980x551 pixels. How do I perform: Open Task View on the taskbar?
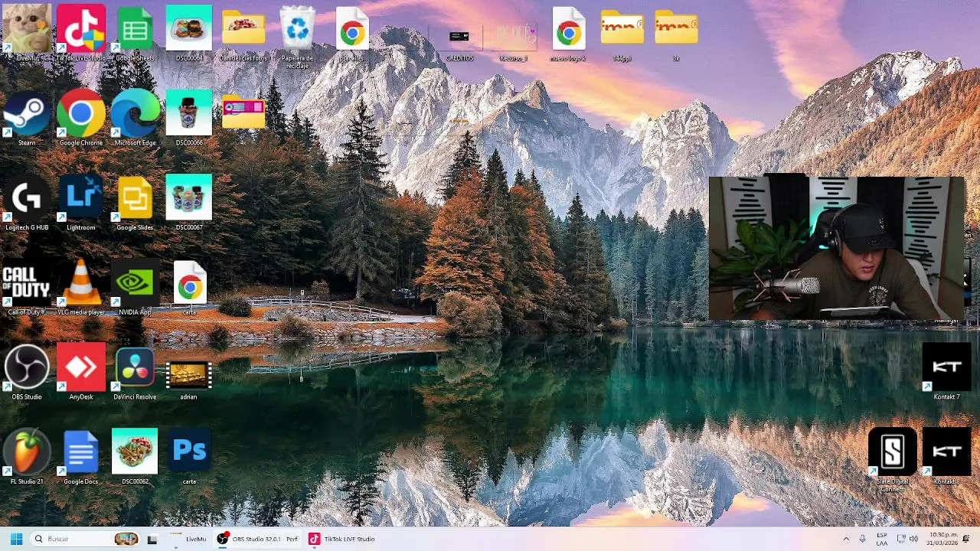point(152,539)
